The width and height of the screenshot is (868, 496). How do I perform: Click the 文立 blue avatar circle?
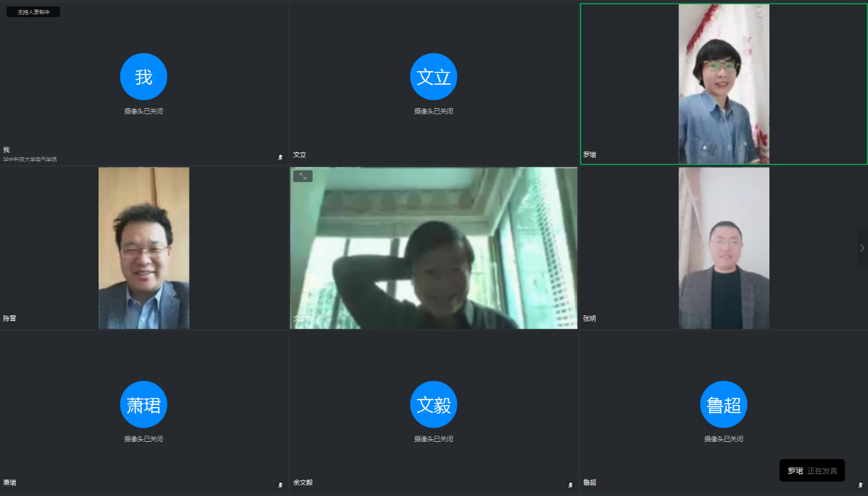click(x=433, y=77)
